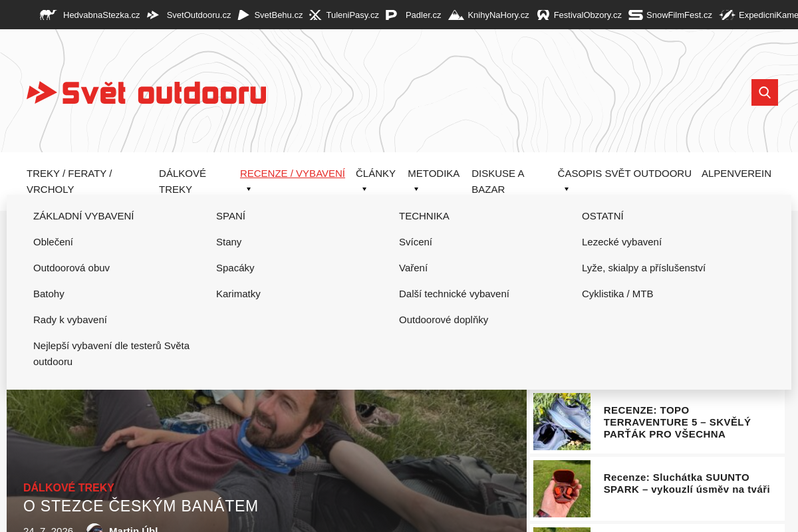Open the Stany submenu entry
Screen dimensions: 798x532
pos(229,241)
